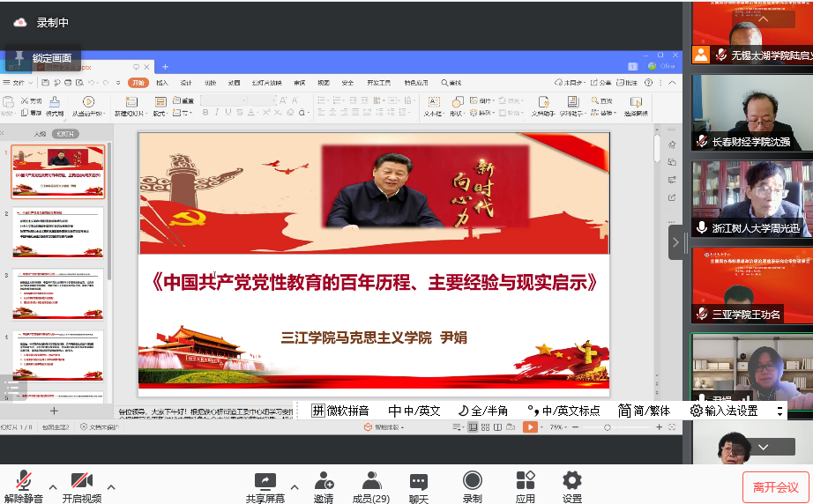The image size is (813, 504).
Task: Open the 成员(29) members list
Action: [x=371, y=485]
